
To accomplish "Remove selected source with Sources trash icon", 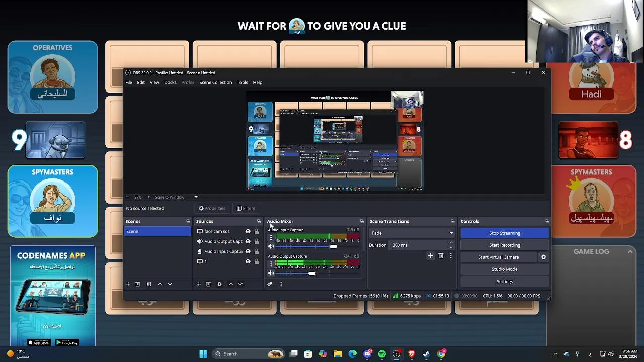I will point(208,284).
